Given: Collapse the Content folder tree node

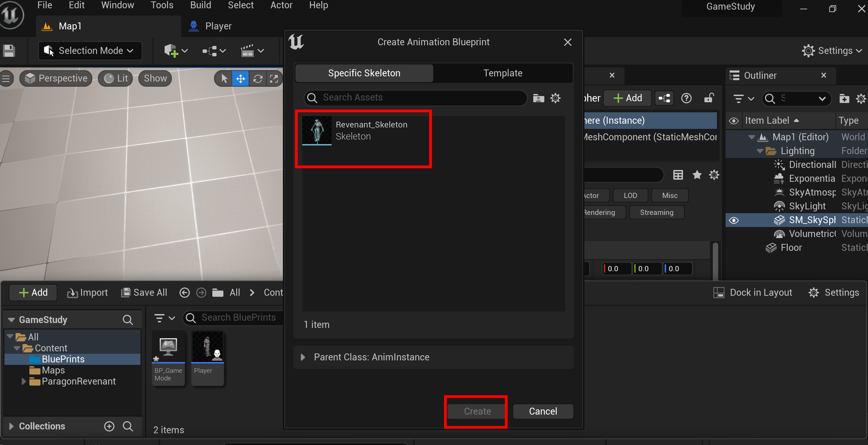Looking at the screenshot, I should point(17,348).
